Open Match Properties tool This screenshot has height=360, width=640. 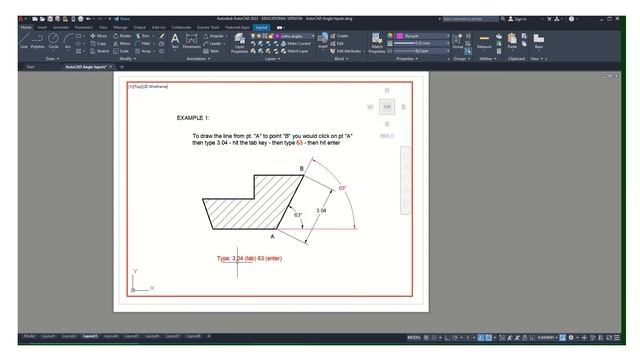377,43
